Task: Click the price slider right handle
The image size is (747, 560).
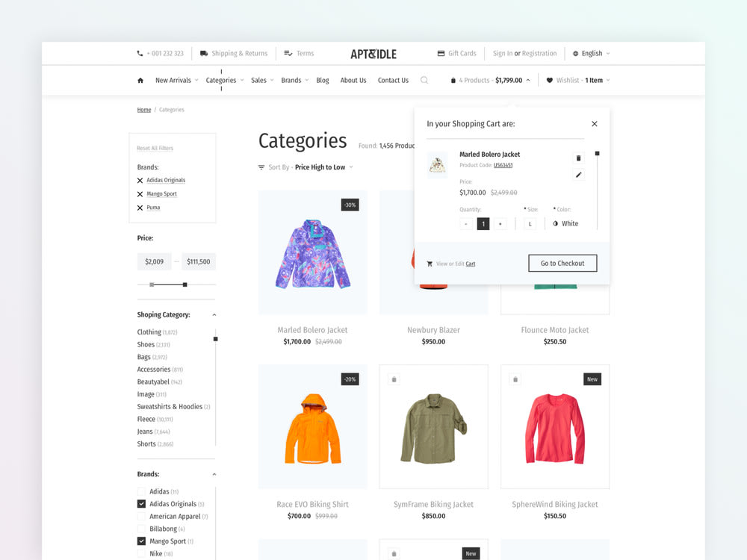Action: 185,284
